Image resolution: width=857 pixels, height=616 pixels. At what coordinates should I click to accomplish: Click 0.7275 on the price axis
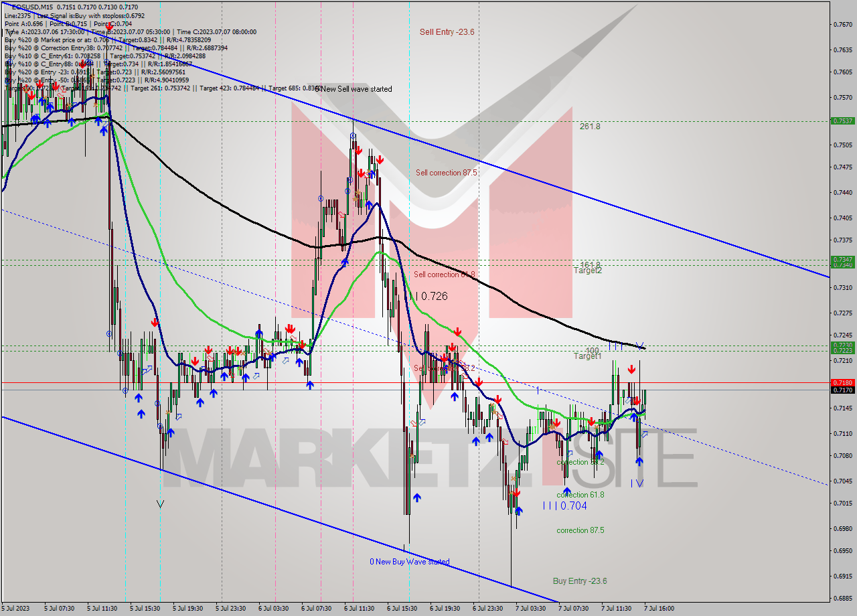point(842,312)
